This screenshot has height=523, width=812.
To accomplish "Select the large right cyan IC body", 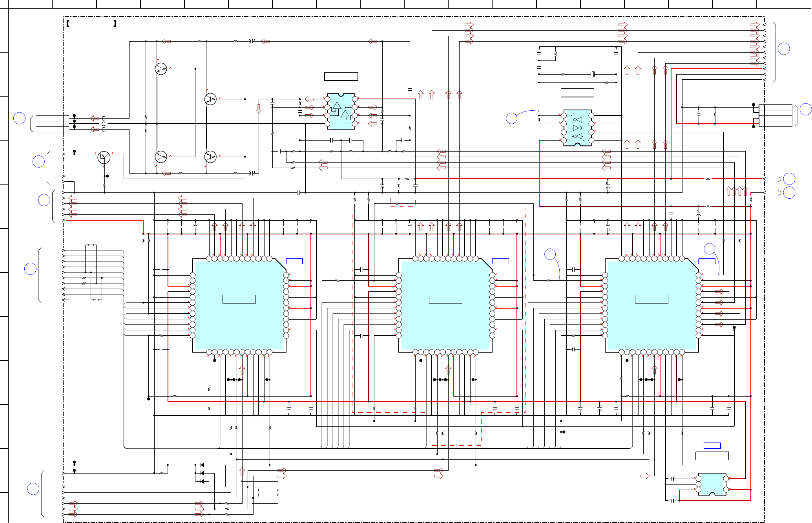I will [651, 305].
